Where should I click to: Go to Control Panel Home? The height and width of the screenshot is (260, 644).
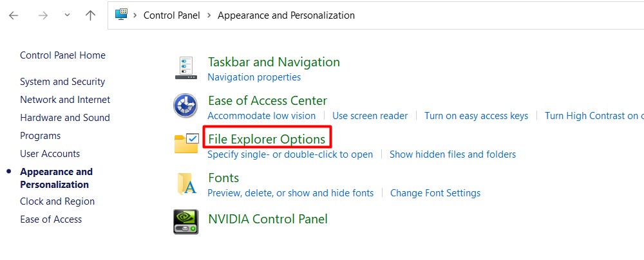(62, 55)
